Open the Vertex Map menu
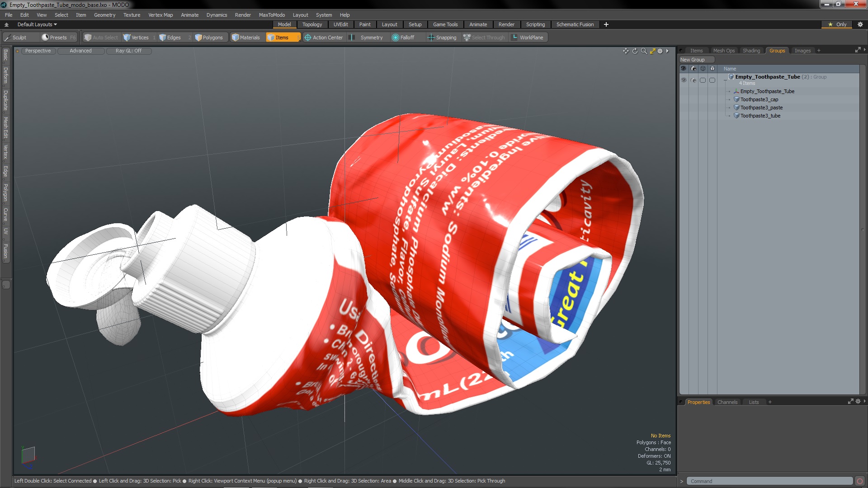Image resolution: width=868 pixels, height=488 pixels. (160, 15)
